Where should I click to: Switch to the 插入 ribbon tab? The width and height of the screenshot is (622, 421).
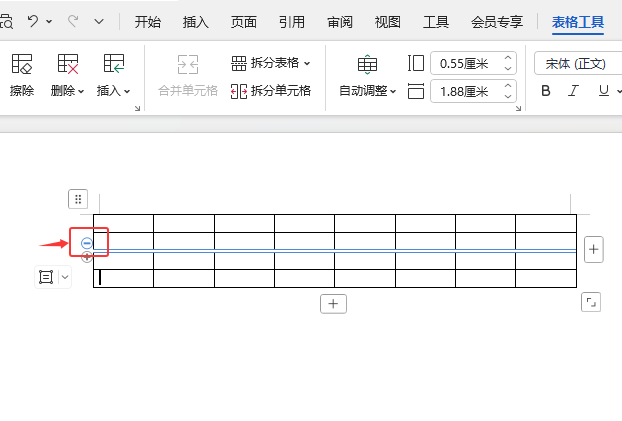196,22
